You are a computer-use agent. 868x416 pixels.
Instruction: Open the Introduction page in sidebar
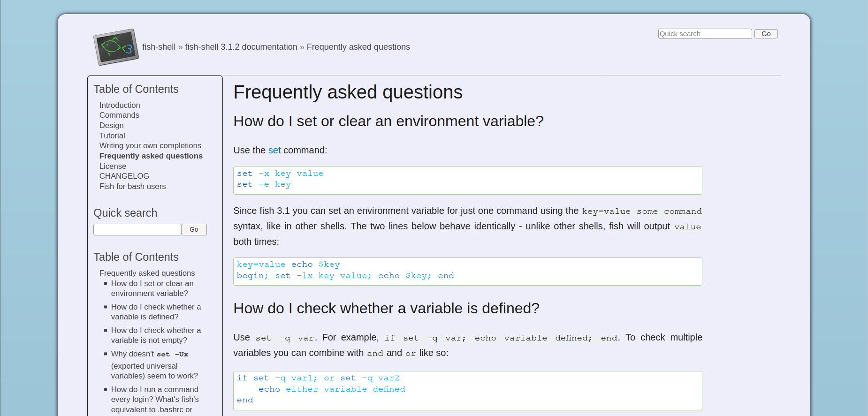pyautogui.click(x=120, y=105)
